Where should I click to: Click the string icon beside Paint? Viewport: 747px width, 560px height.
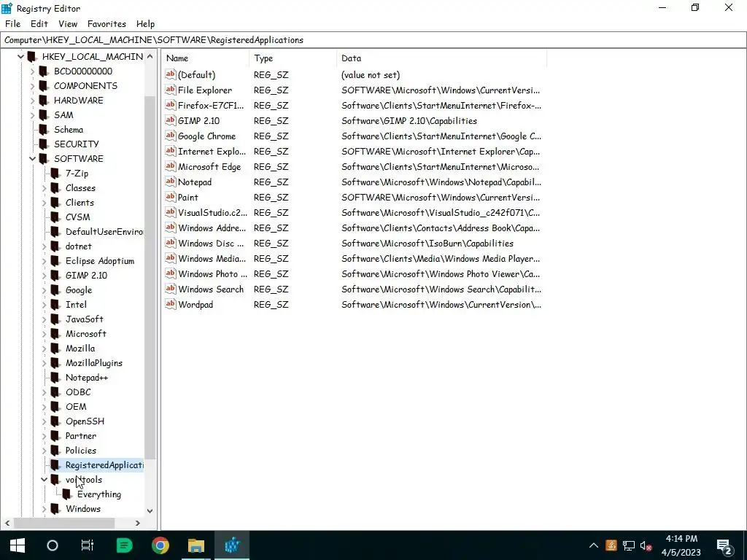click(x=171, y=197)
